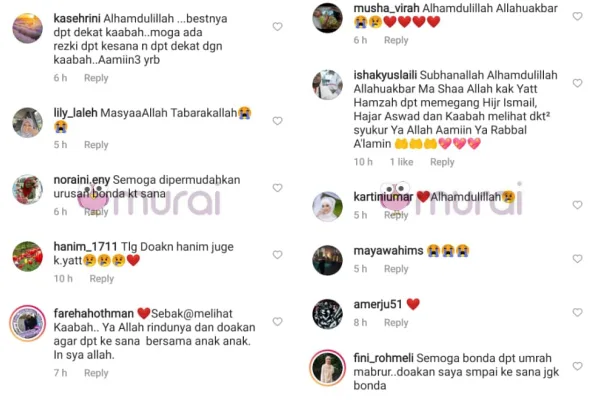
Task: Reply to amerju51's heart comment
Action: pyautogui.click(x=396, y=323)
